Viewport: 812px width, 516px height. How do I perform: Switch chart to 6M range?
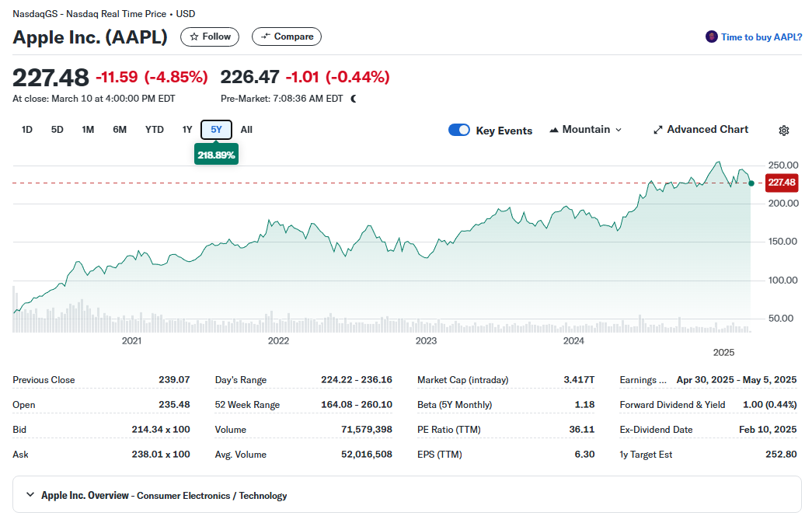click(120, 130)
